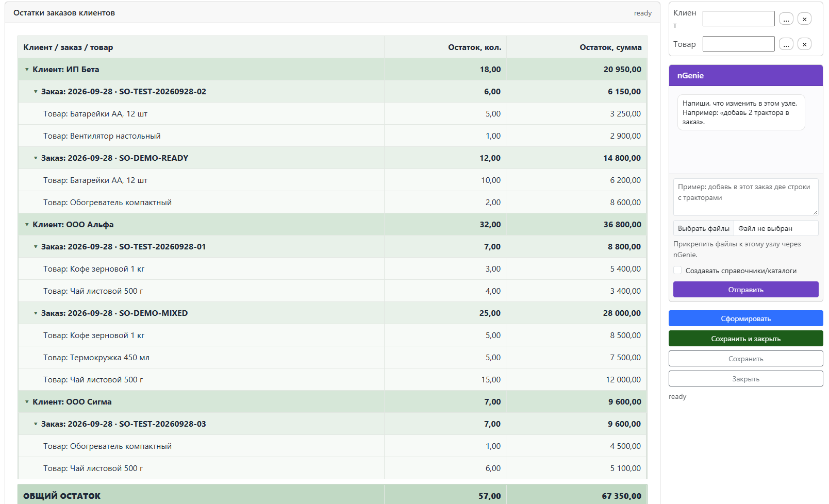
Task: Click the blue Сформировать button
Action: (x=745, y=318)
